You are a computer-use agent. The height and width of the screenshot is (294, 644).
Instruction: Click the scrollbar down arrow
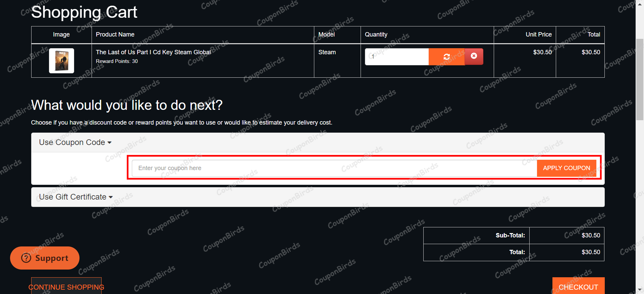640,290
